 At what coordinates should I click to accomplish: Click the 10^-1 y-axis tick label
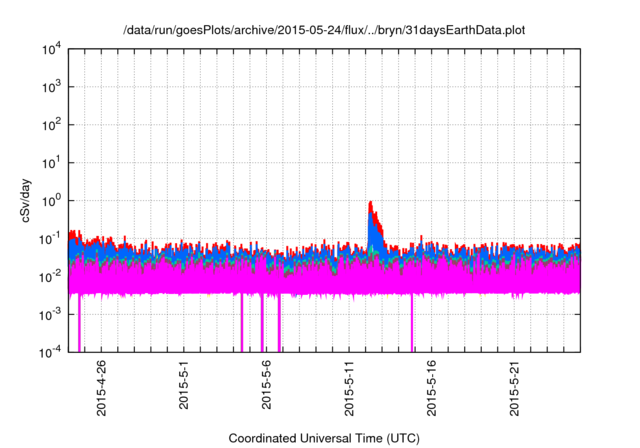[x=51, y=239]
